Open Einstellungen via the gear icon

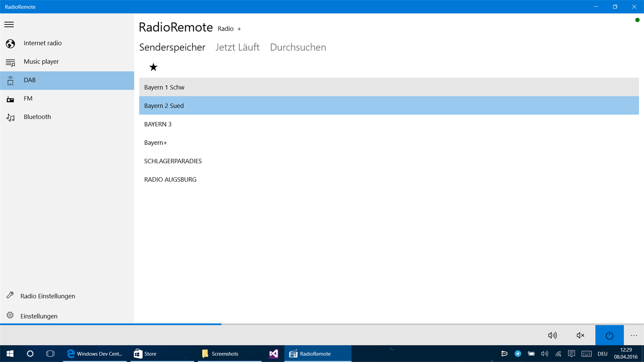(x=9, y=316)
